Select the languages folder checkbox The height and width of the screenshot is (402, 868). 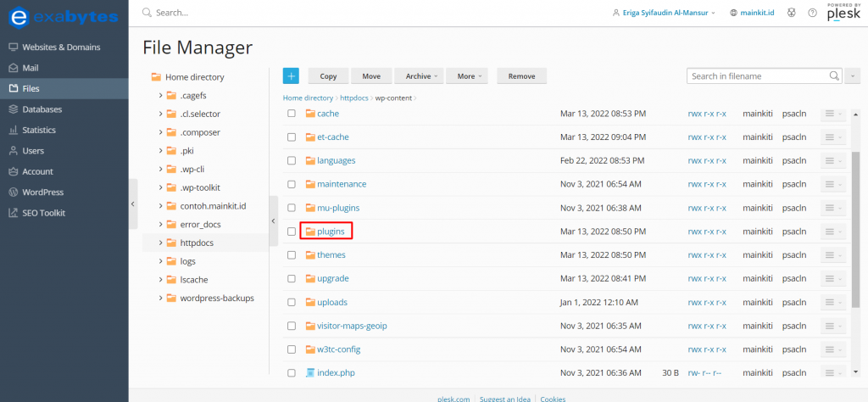[292, 160]
